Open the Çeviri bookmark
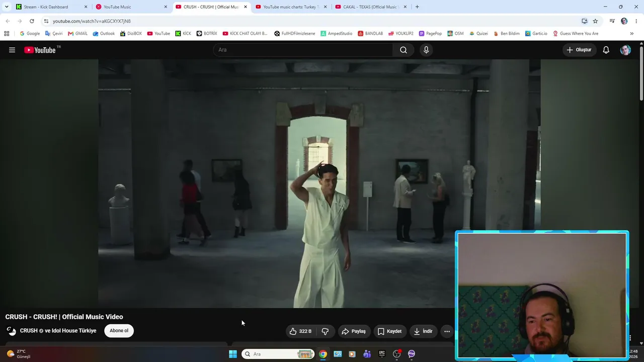 tap(54, 34)
